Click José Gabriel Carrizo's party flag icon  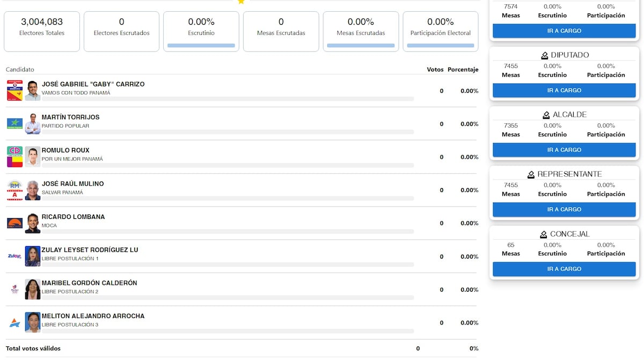[x=14, y=91]
